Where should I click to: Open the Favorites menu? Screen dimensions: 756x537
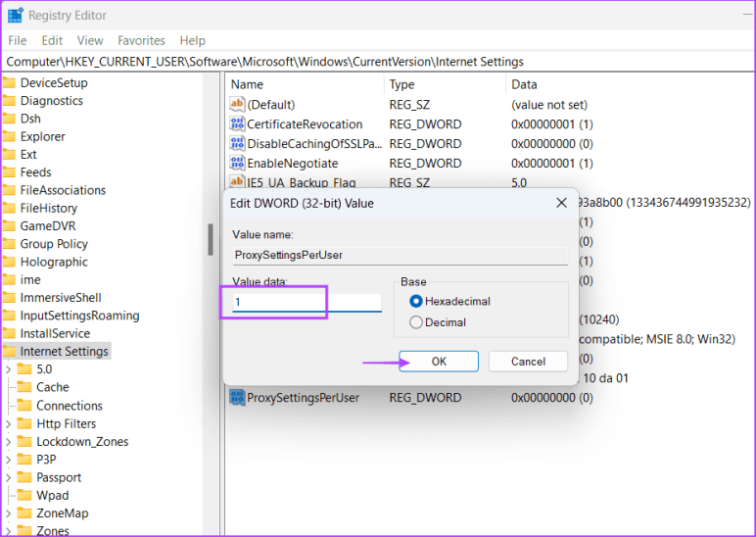click(141, 40)
